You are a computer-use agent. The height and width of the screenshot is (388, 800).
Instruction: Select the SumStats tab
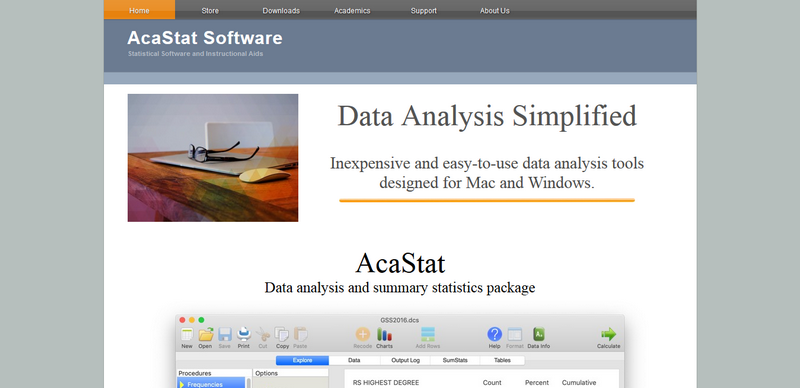455,360
